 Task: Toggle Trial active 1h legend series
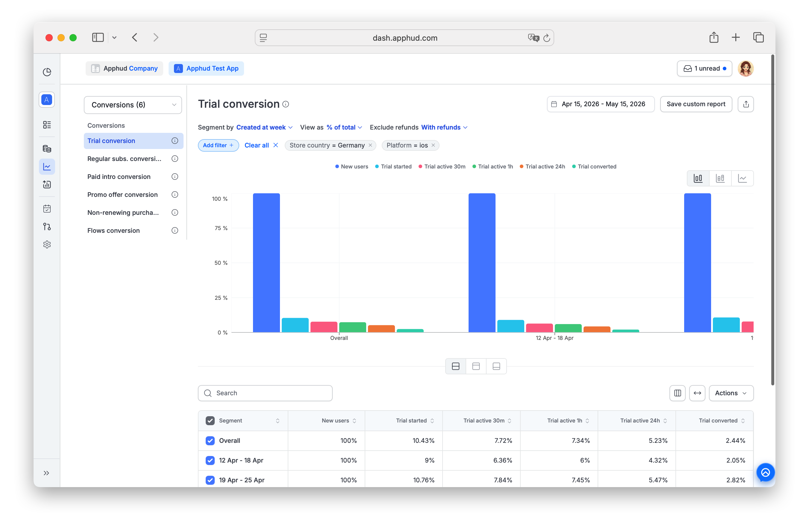[x=493, y=166]
